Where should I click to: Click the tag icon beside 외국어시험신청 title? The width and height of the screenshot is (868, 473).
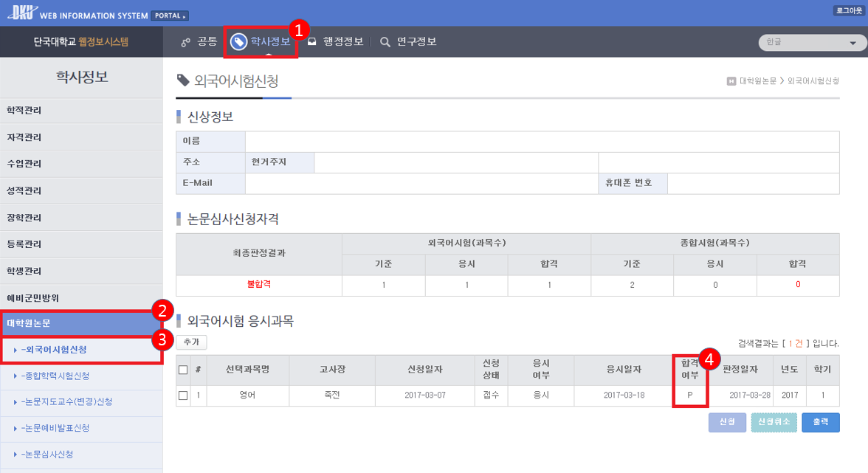coord(183,80)
